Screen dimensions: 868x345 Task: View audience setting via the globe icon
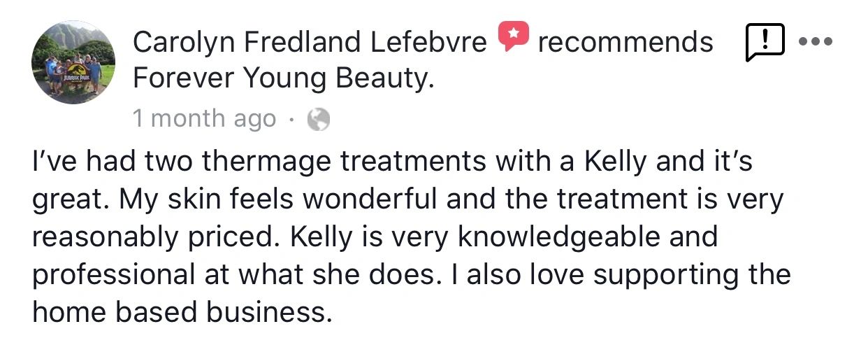click(x=319, y=120)
